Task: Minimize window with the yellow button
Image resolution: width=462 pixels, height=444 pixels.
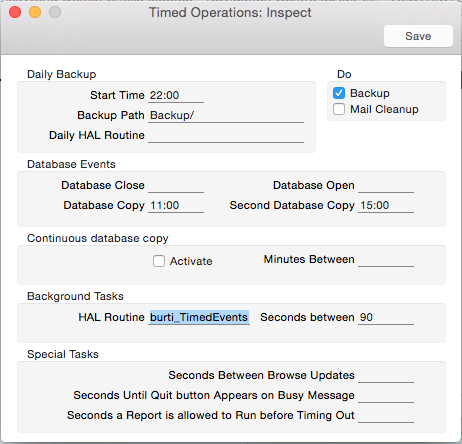Action: 35,12
